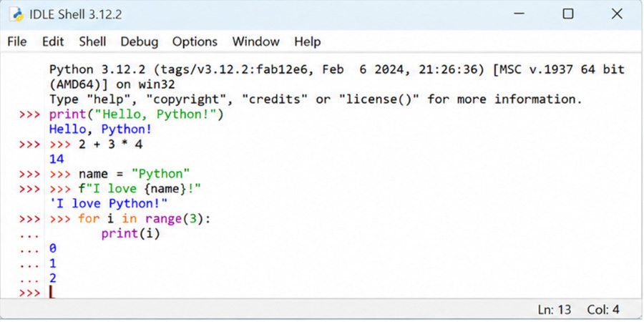
Task: Minimize the IDLE Shell window
Action: click(519, 14)
